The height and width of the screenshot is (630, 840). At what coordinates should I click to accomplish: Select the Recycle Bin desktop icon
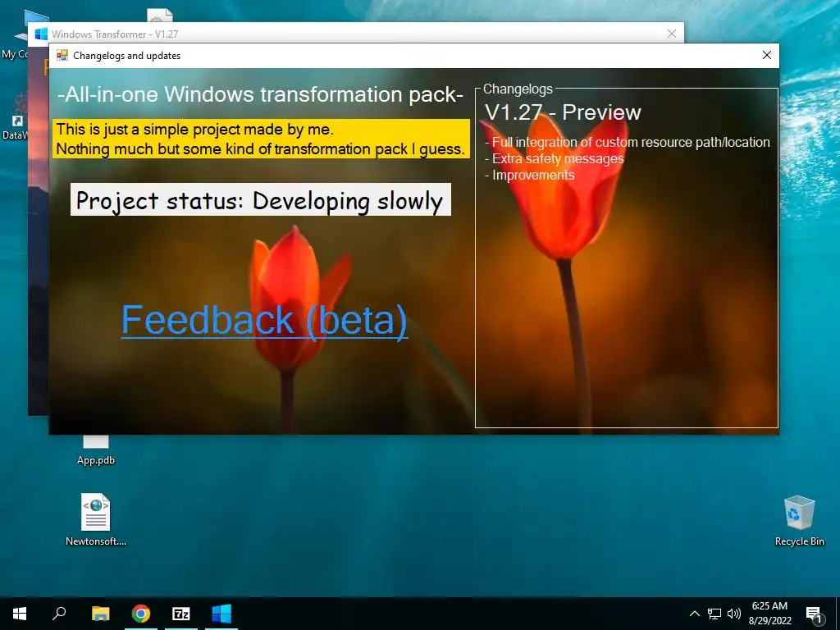(799, 521)
